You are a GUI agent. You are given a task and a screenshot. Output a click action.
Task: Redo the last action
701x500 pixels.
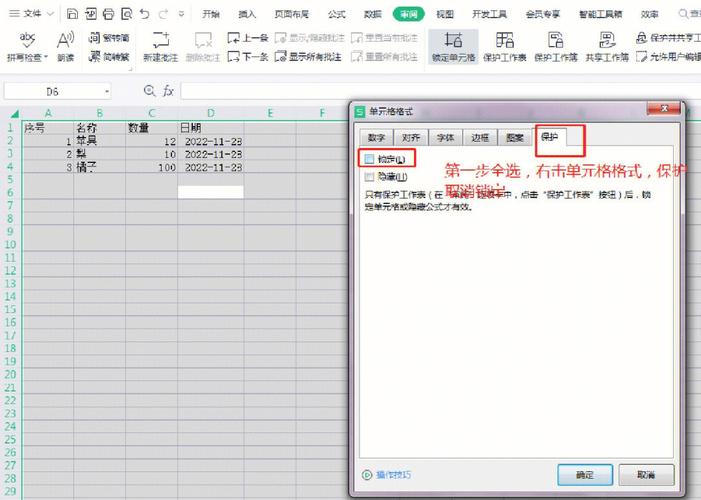(x=163, y=14)
